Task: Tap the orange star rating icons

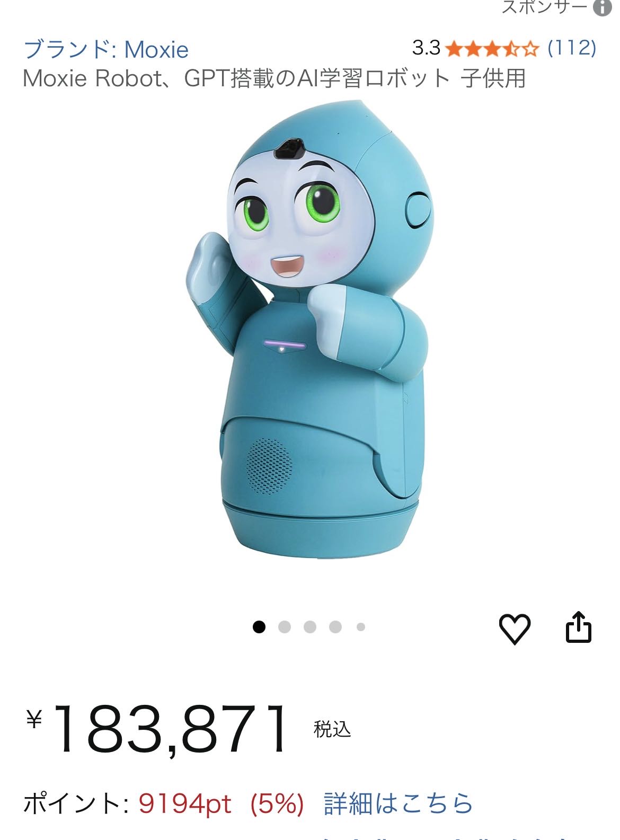Action: [492, 49]
